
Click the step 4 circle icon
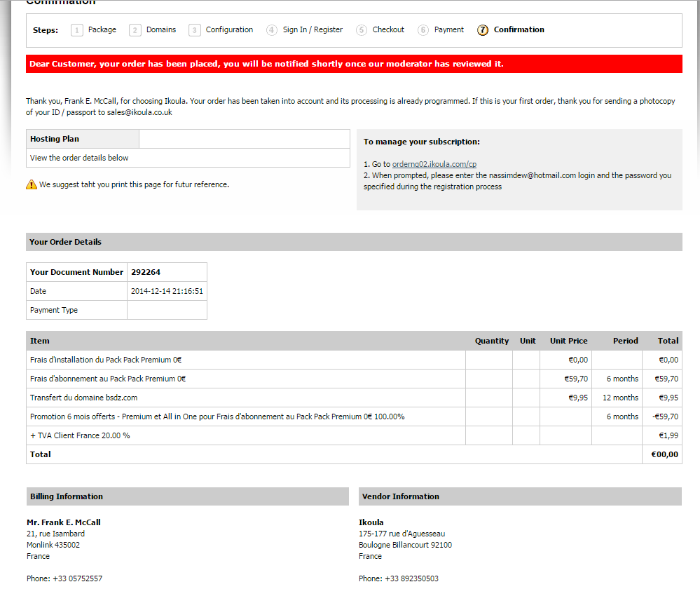[x=271, y=30]
